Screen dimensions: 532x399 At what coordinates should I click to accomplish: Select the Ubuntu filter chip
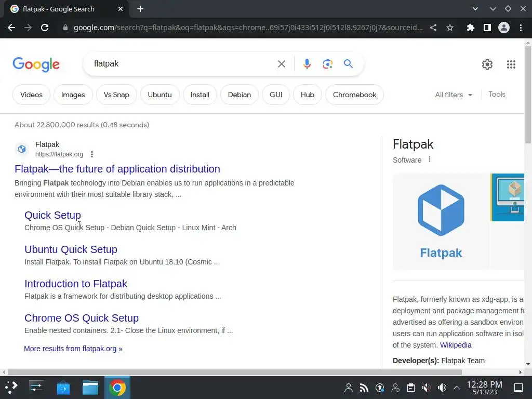(x=160, y=95)
